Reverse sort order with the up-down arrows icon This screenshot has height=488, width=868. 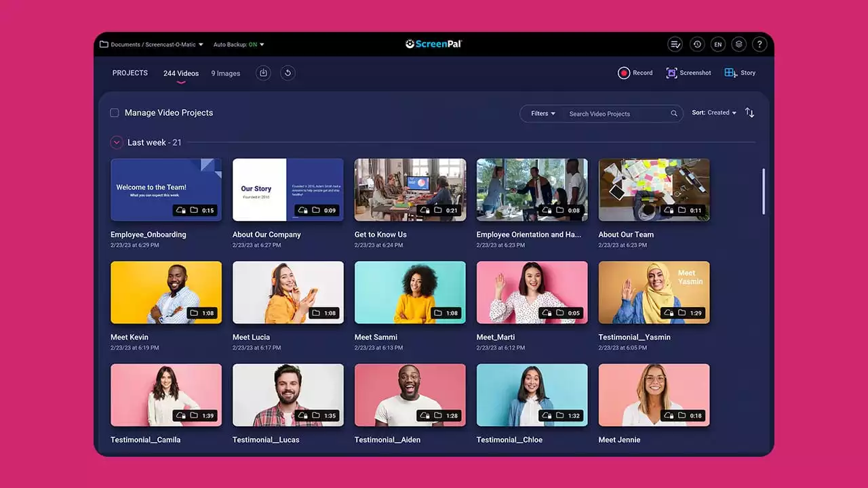(749, 113)
